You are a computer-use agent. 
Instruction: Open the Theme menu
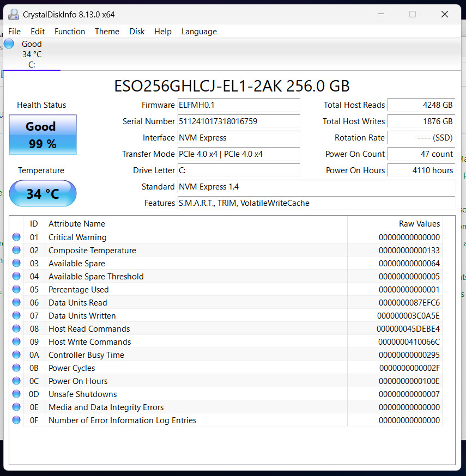click(107, 32)
